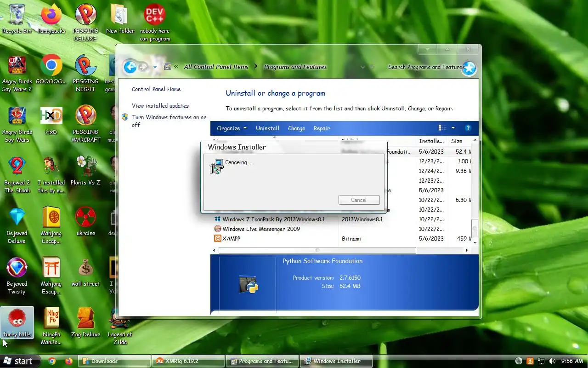This screenshot has width=588, height=368.
Task: Expand the double chevron before All Control Panel Items
Action: (x=176, y=67)
